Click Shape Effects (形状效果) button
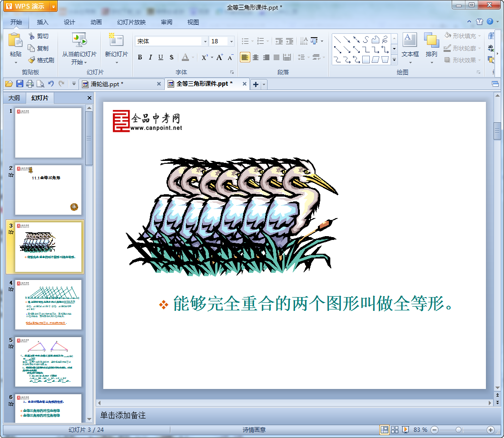The image size is (504, 438). point(463,60)
